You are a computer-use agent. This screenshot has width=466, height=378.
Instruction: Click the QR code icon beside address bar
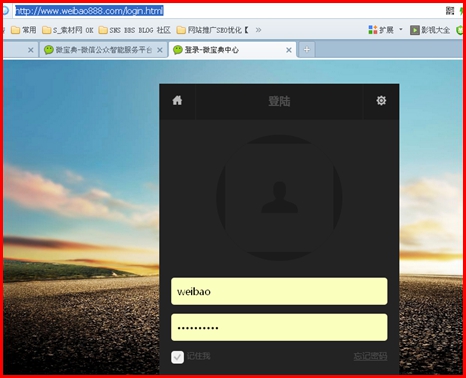click(450, 11)
